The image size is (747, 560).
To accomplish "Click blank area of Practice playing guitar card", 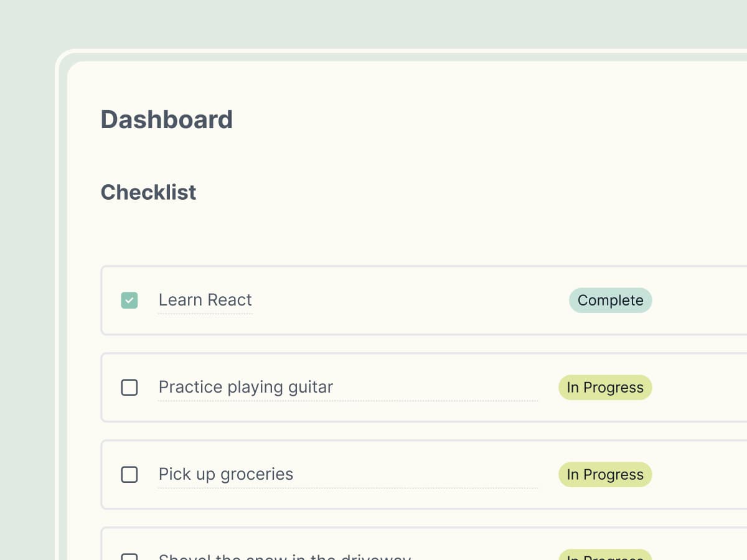I will point(697,388).
